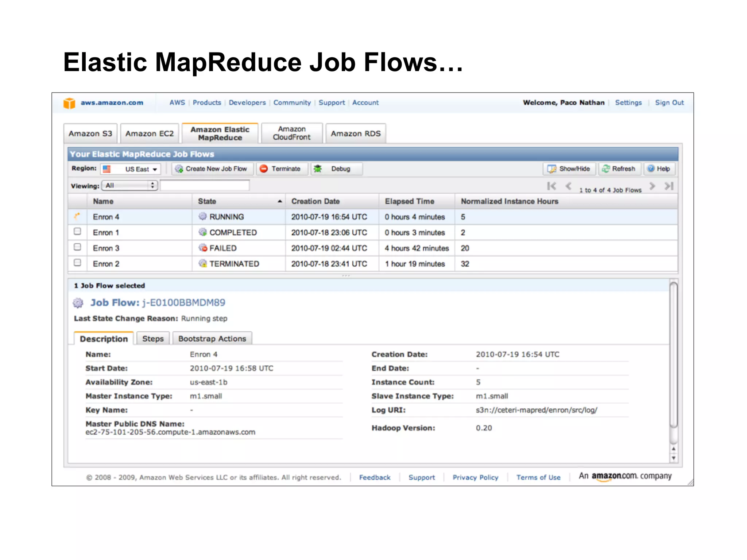Toggle the selected marker for Enron 4 row

click(77, 216)
